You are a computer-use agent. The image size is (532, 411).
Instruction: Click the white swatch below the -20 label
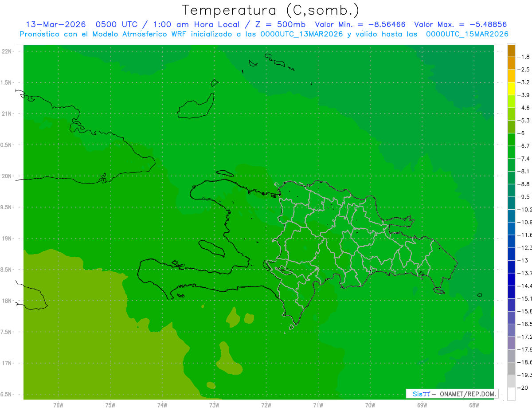pos(511,394)
